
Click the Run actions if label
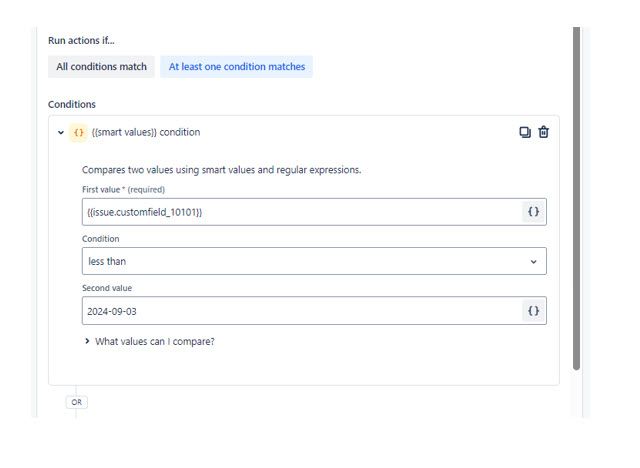pos(81,41)
